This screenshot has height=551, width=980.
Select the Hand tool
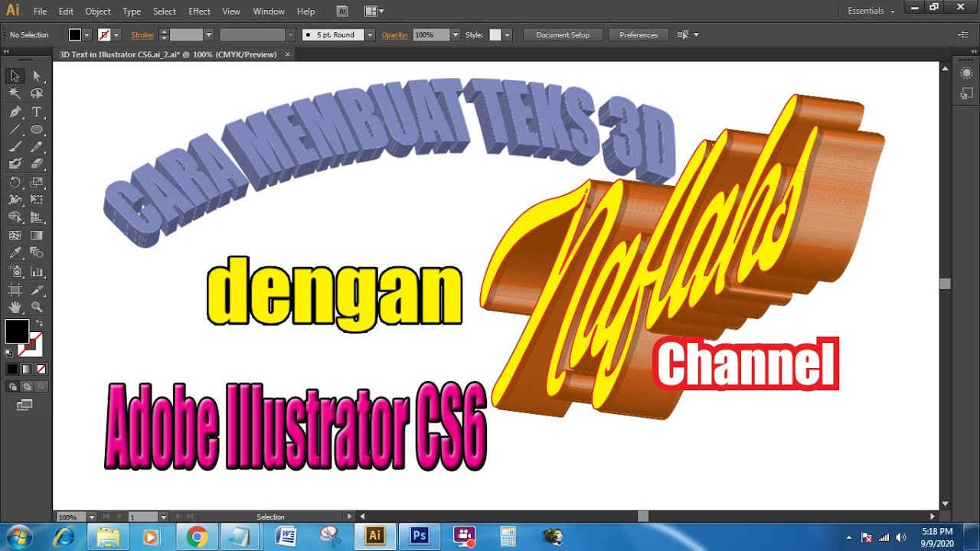15,307
